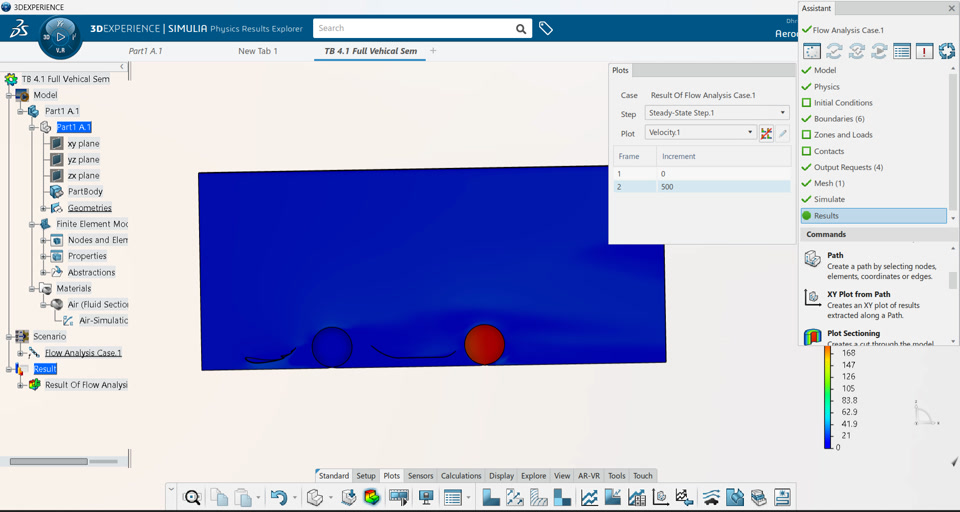Click the pencil edit plot icon

[x=783, y=132]
